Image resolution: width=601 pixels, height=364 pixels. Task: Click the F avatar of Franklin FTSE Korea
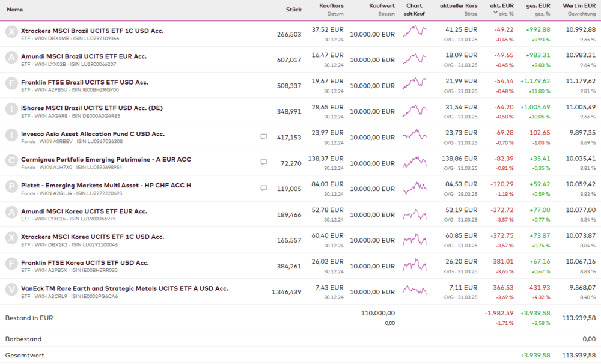pyautogui.click(x=11, y=264)
